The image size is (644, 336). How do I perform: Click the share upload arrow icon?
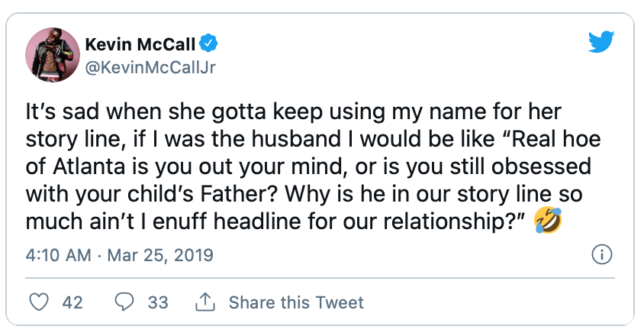click(205, 302)
